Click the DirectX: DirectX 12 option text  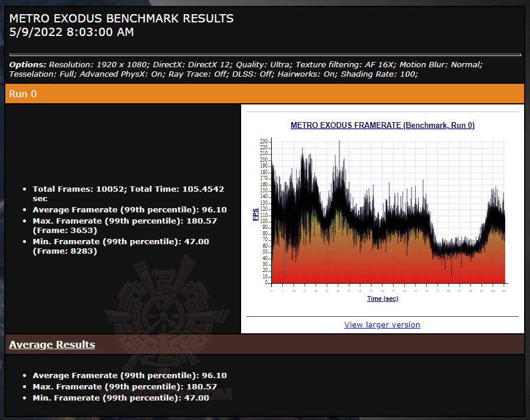pyautogui.click(x=192, y=64)
